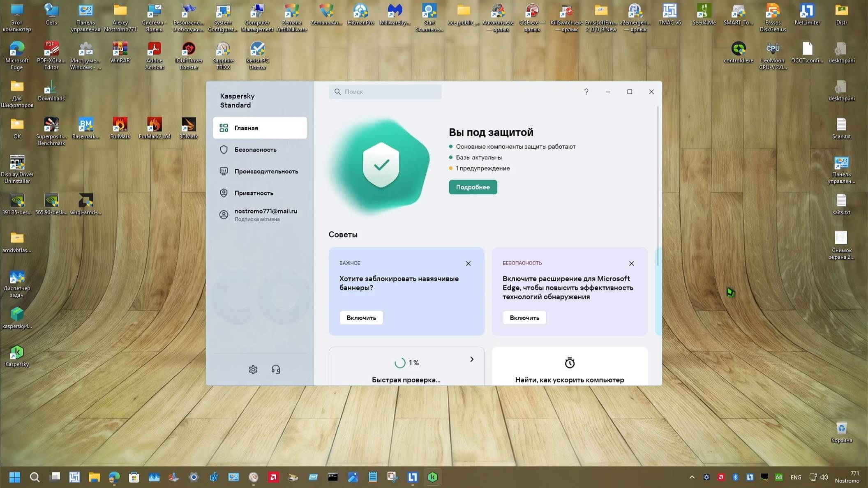Image resolution: width=868 pixels, height=488 pixels.
Task: Open the Производительность section
Action: coord(266,171)
